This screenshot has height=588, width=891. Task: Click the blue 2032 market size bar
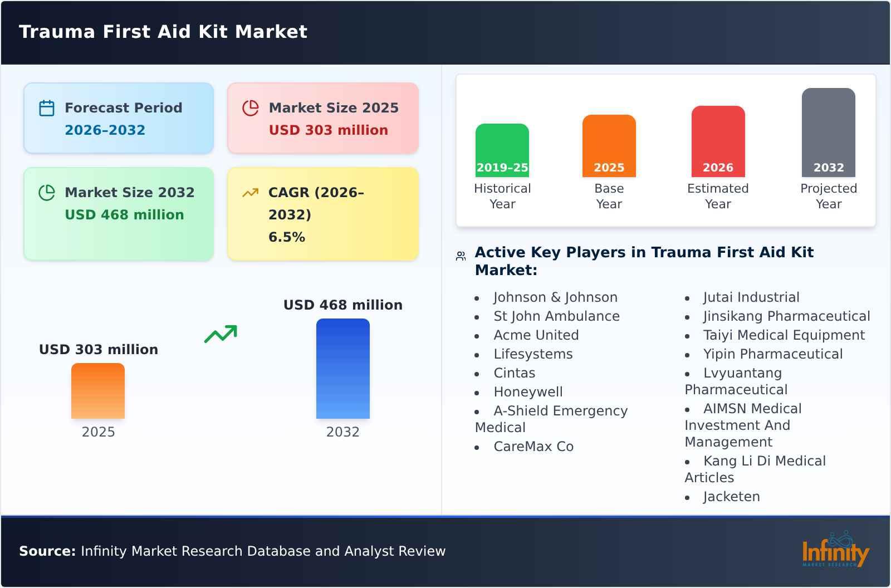[343, 369]
